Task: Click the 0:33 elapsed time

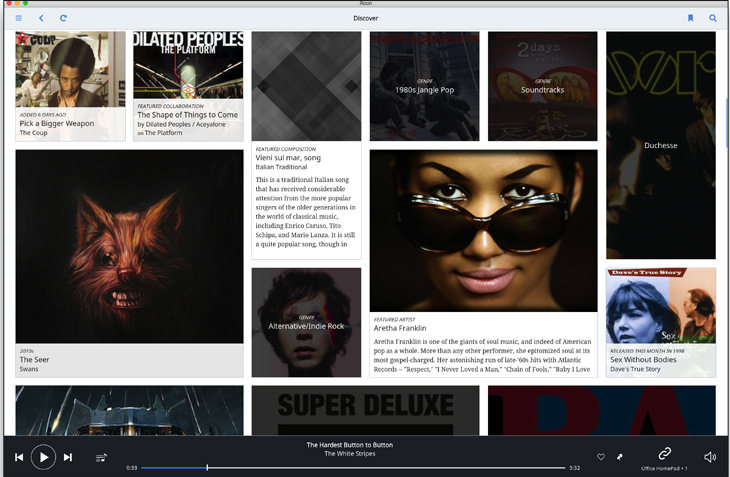Action: point(132,468)
